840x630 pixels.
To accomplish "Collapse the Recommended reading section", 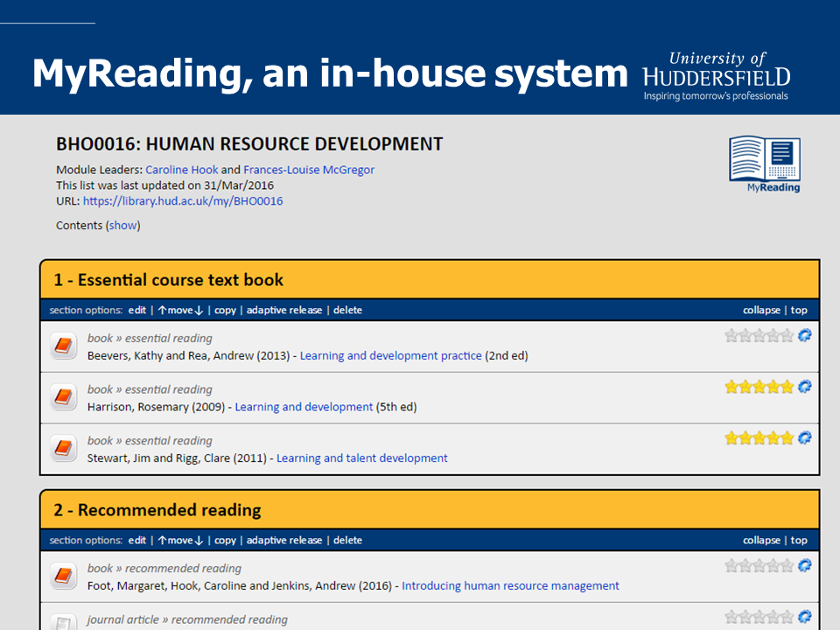I will point(761,540).
